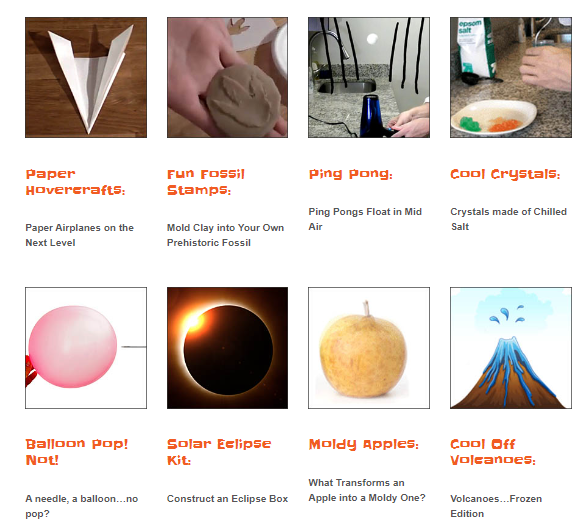The image size is (577, 526).
Task: Open the ping pong hair dryer image
Action: tap(369, 77)
